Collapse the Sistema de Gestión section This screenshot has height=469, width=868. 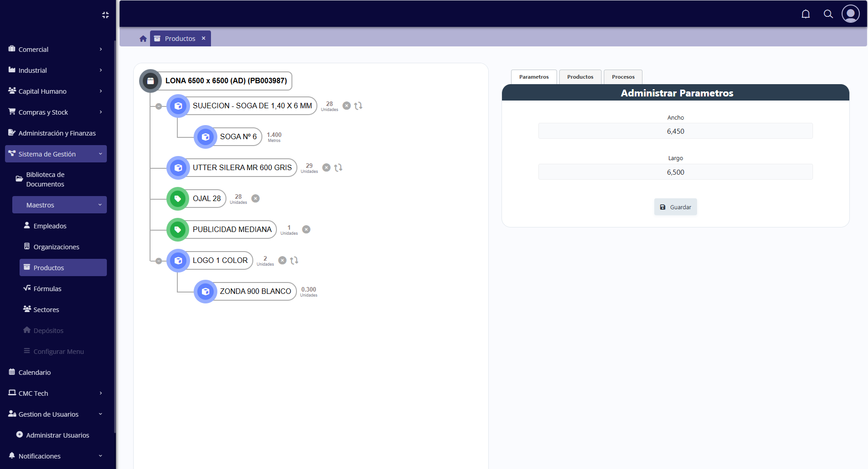tap(55, 154)
